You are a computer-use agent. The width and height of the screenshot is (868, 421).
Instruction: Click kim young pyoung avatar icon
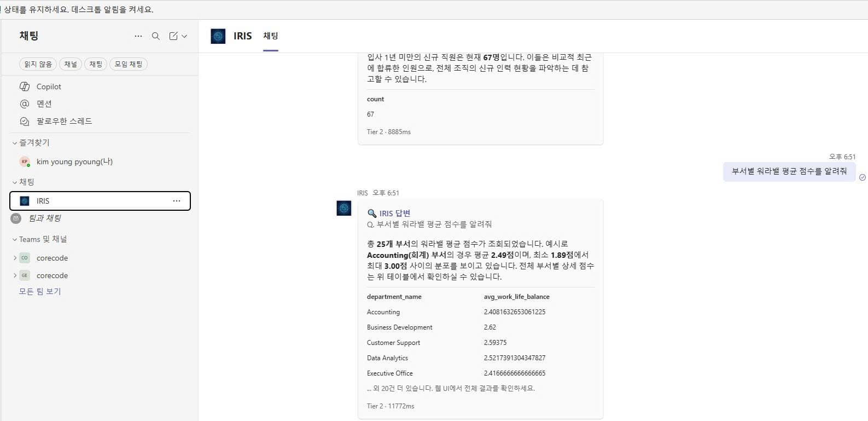tap(25, 162)
